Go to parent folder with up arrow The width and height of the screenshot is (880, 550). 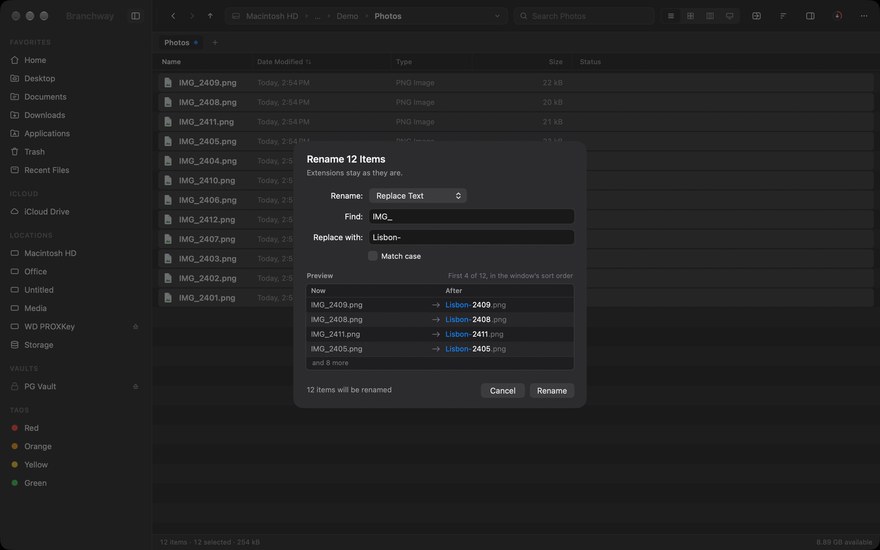click(210, 16)
